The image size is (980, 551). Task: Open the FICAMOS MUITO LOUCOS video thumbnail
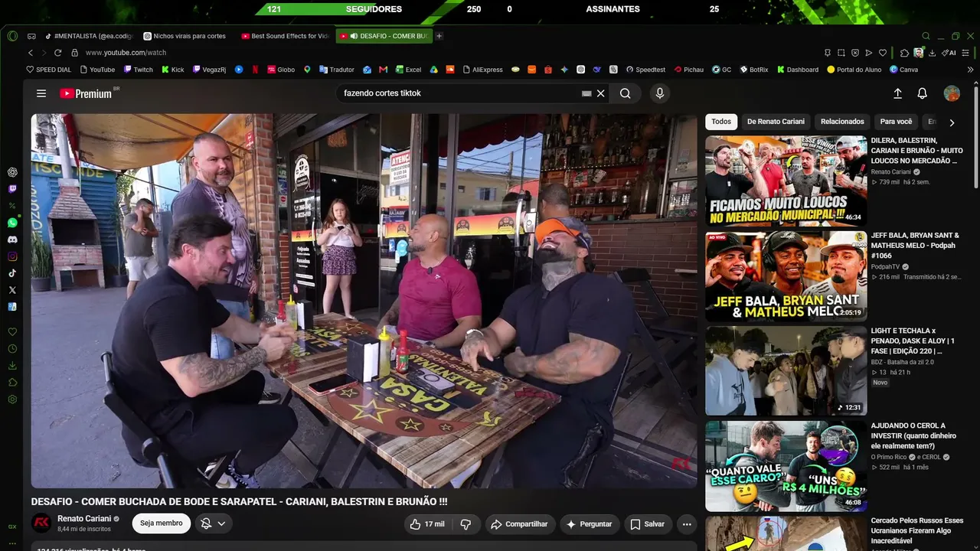(x=786, y=181)
